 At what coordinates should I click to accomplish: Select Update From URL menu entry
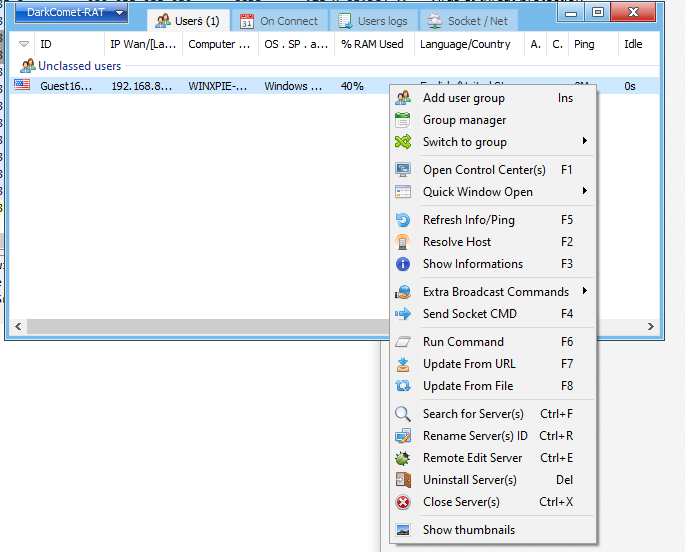(469, 364)
